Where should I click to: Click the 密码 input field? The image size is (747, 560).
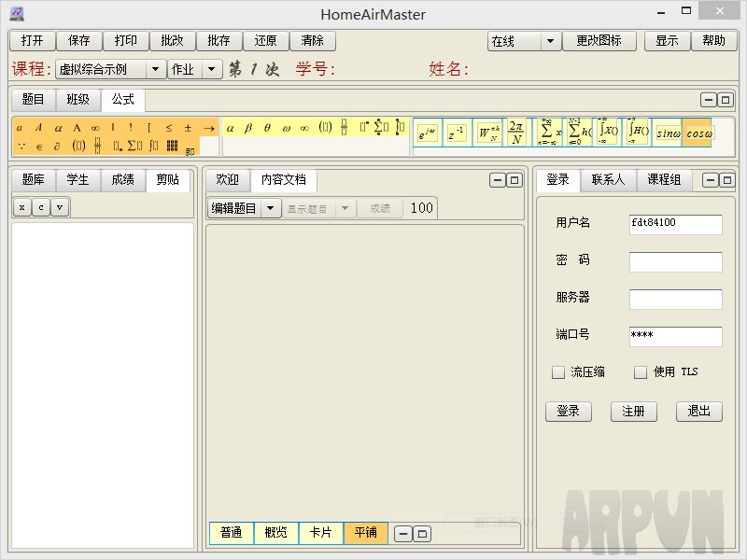pyautogui.click(x=675, y=262)
